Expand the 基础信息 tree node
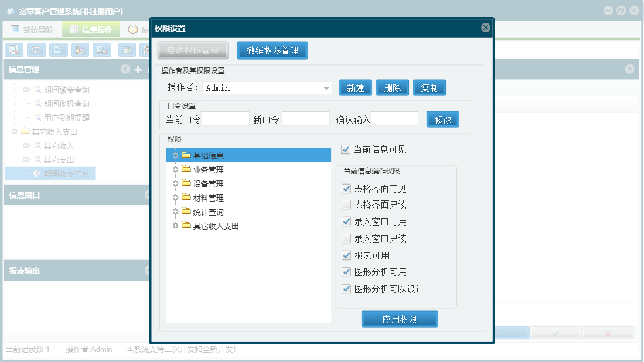The width and height of the screenshot is (644, 362). (175, 156)
